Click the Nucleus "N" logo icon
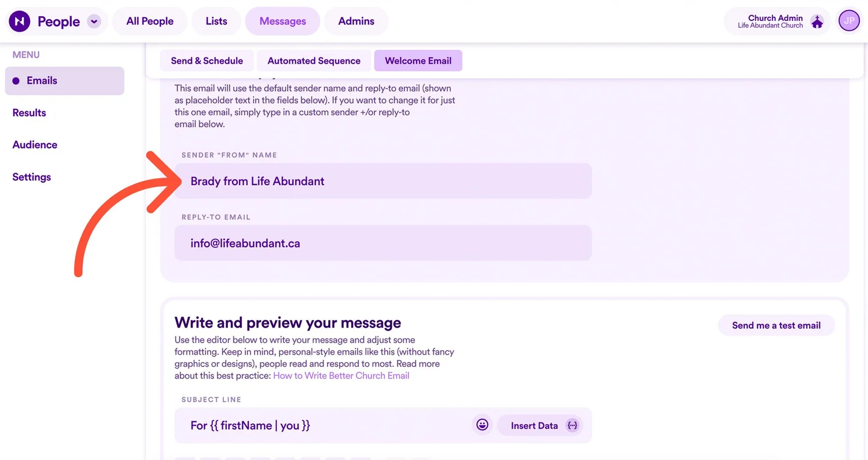 click(19, 21)
